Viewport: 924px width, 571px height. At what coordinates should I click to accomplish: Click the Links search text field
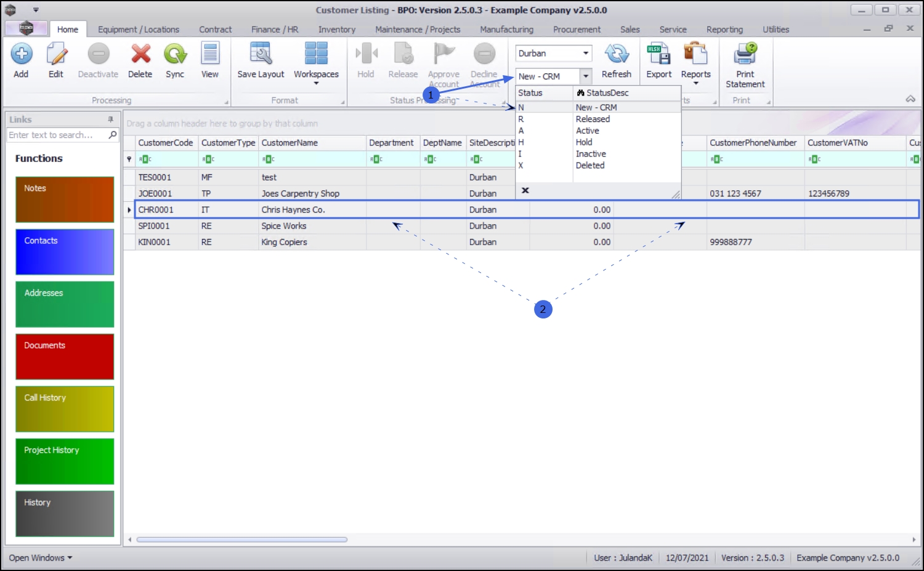tap(57, 135)
